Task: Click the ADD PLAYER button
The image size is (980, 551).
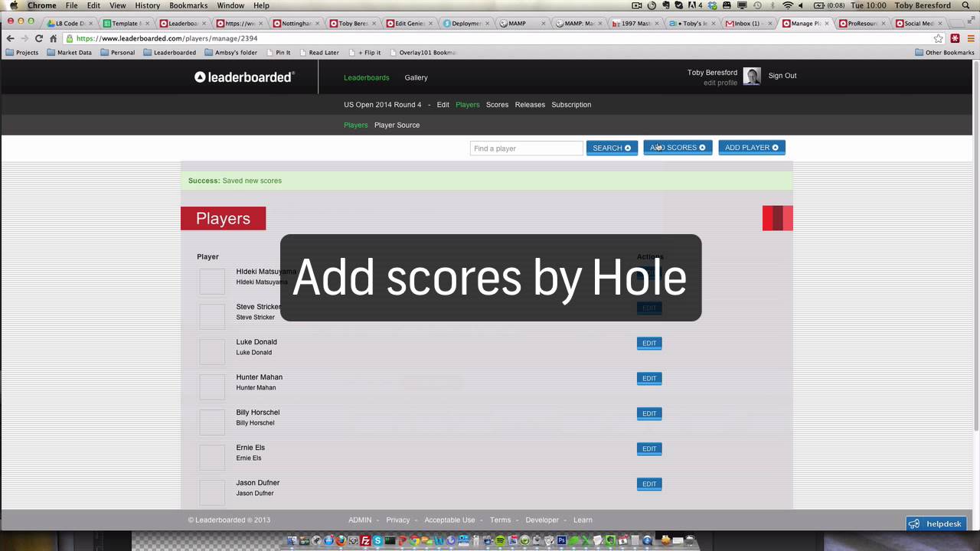Action: (752, 148)
